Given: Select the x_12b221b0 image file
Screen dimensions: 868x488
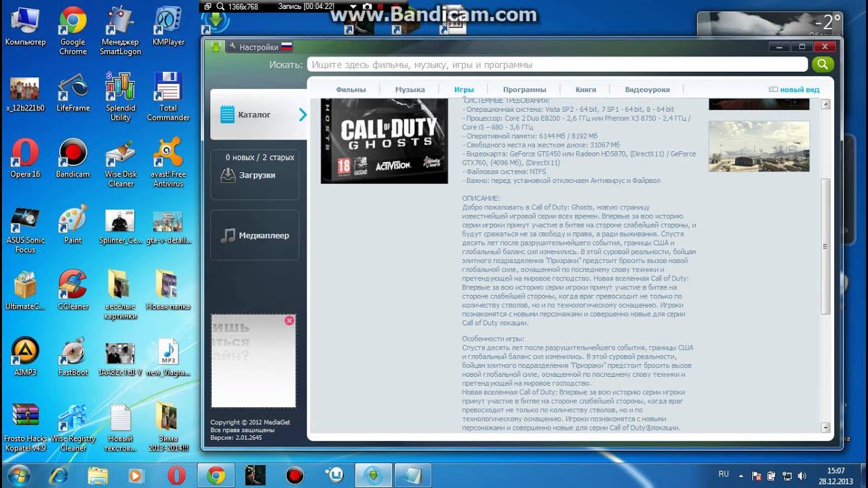Looking at the screenshot, I should click(x=25, y=93).
